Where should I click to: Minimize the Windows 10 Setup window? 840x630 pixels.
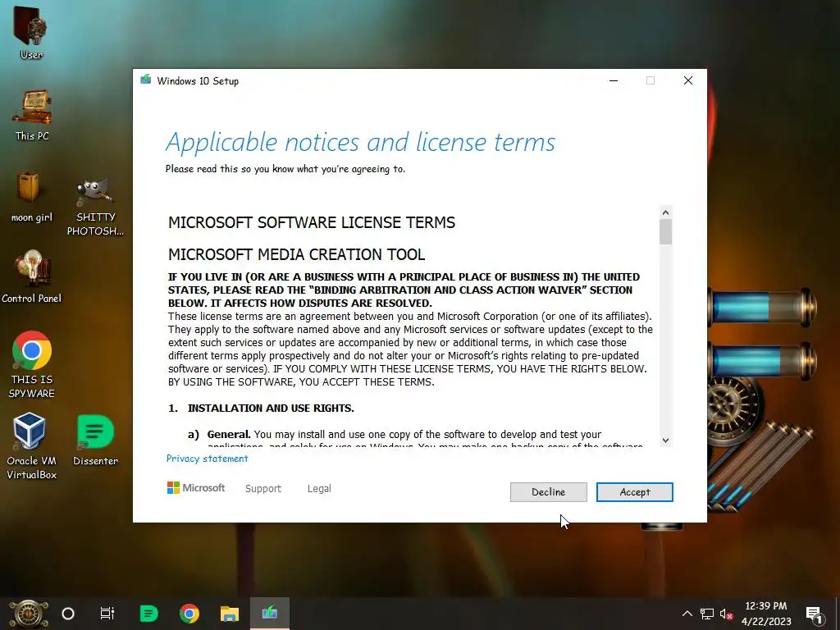click(614, 81)
